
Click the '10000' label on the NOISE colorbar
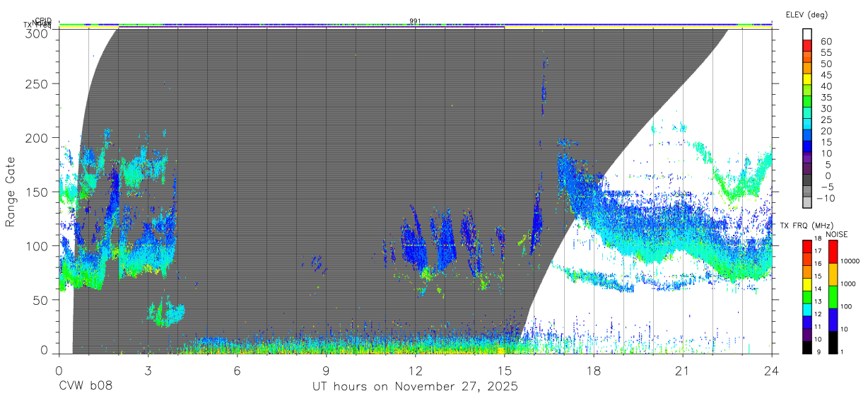coord(850,261)
